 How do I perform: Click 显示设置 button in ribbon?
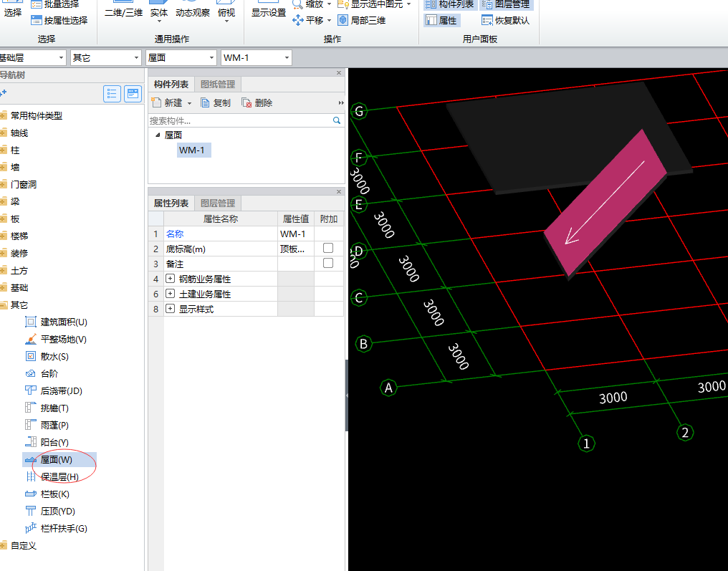tap(269, 12)
